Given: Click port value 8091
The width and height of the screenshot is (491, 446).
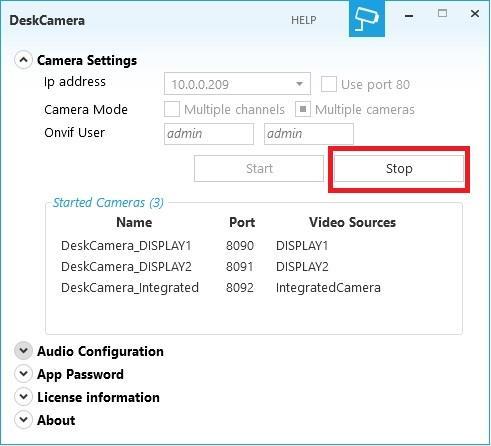Looking at the screenshot, I should [240, 267].
